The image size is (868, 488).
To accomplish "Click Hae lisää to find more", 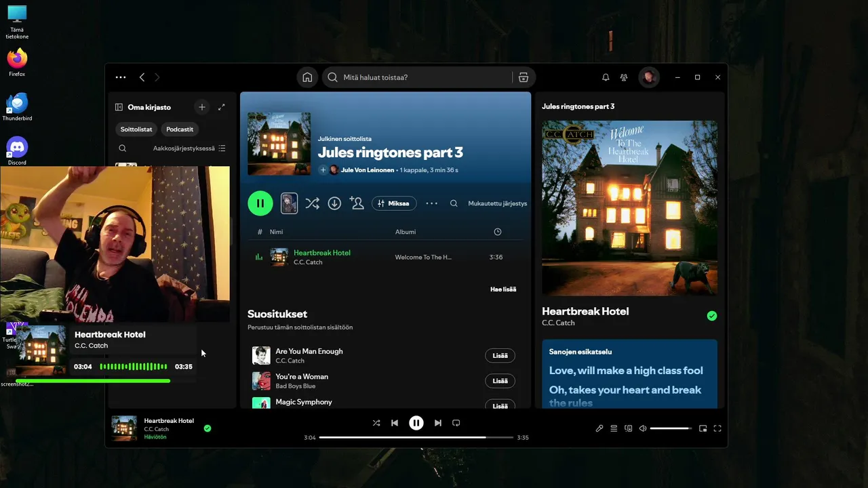I will coord(503,289).
